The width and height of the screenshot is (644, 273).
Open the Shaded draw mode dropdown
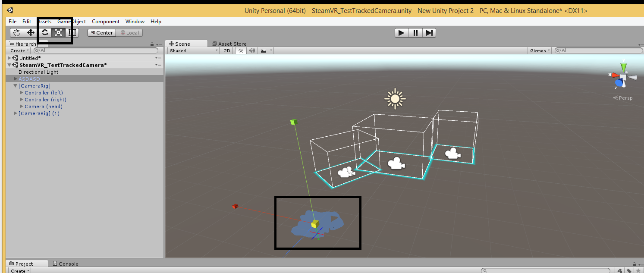point(194,50)
